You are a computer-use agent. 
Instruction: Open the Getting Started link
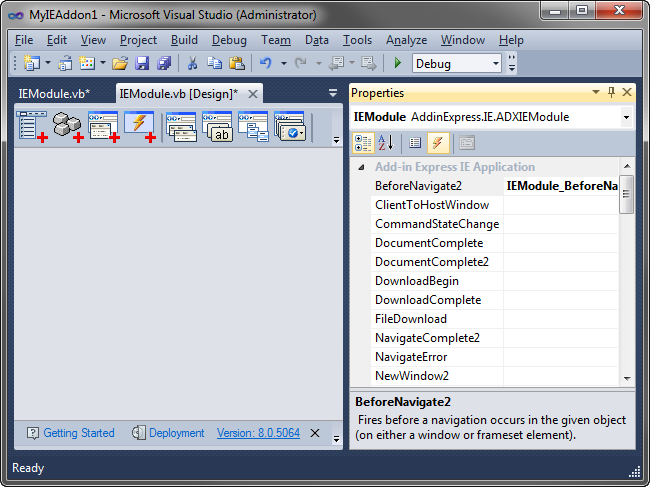tap(79, 433)
